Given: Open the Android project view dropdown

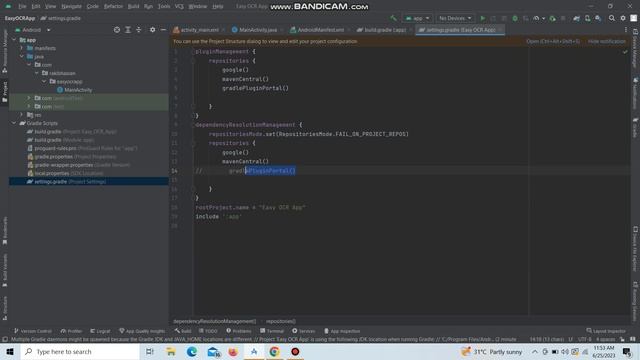Looking at the screenshot, I should (33, 30).
